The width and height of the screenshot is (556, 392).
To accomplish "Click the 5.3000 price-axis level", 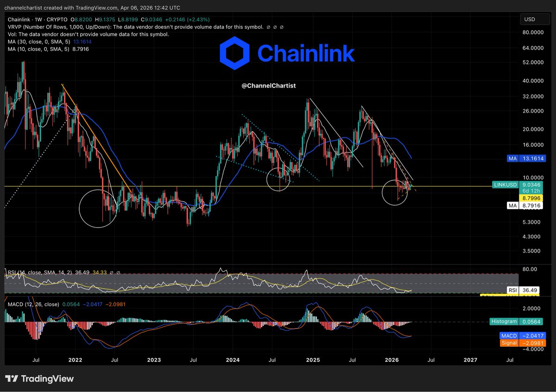I will click(532, 222).
